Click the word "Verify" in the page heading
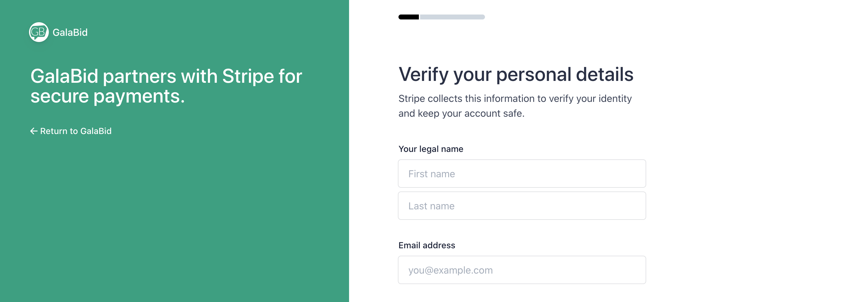Viewport: 868px width, 302px height. [x=423, y=74]
